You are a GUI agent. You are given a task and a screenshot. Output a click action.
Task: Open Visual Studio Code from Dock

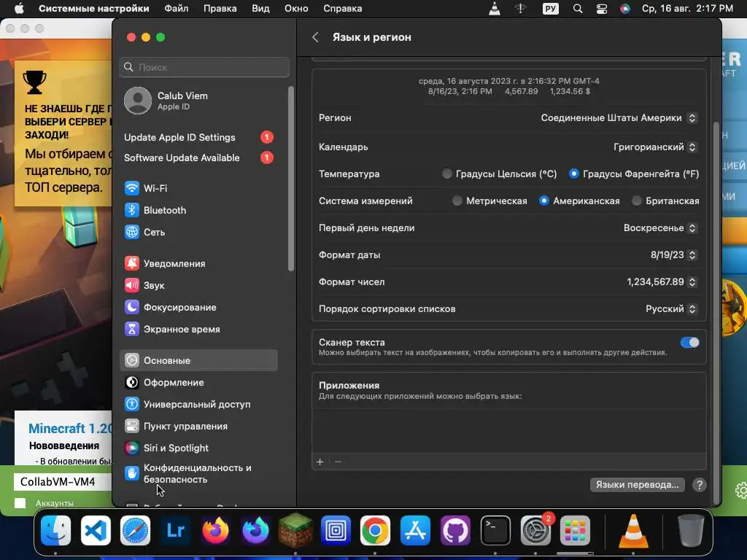(96, 530)
